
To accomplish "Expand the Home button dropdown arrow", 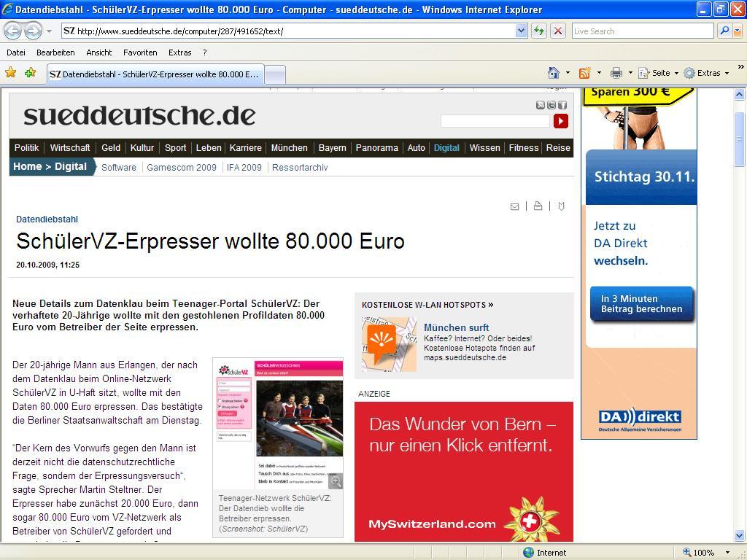I will coord(568,73).
